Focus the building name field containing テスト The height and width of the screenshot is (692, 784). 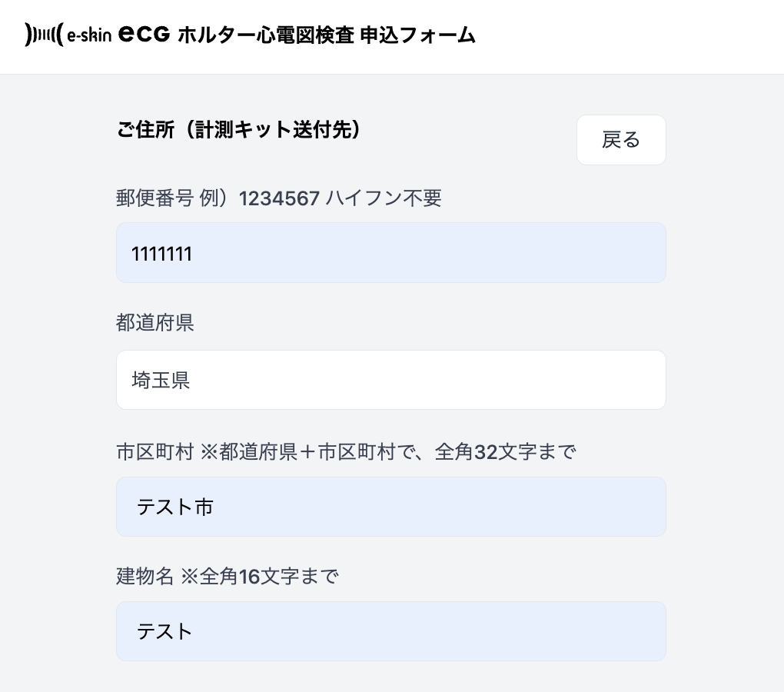[390, 631]
